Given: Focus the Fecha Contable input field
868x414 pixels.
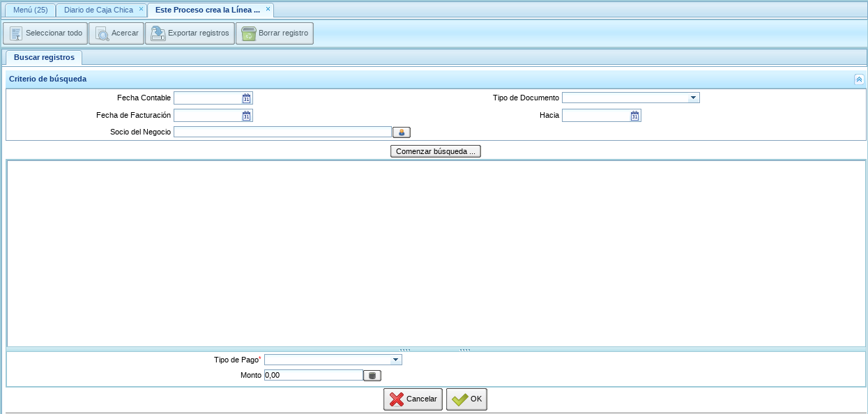Looking at the screenshot, I should [x=207, y=98].
